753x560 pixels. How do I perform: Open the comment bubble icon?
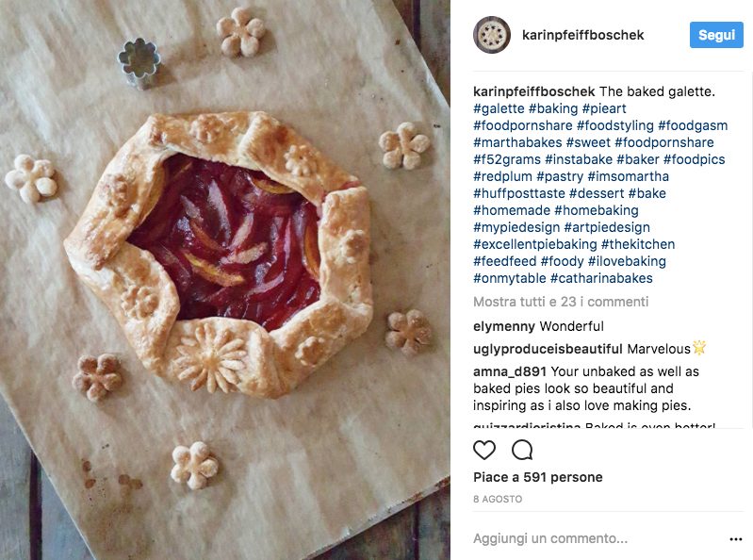pos(522,450)
